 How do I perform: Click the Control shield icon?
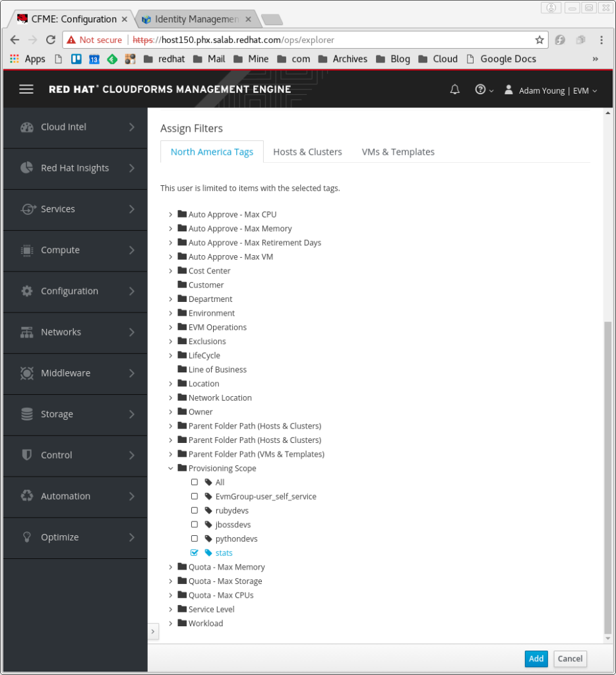pyautogui.click(x=26, y=455)
